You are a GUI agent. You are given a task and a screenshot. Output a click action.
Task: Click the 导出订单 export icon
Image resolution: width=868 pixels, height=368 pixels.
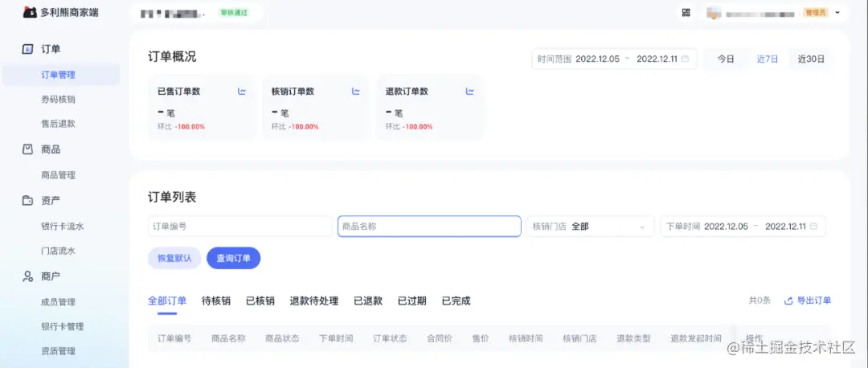click(x=789, y=301)
